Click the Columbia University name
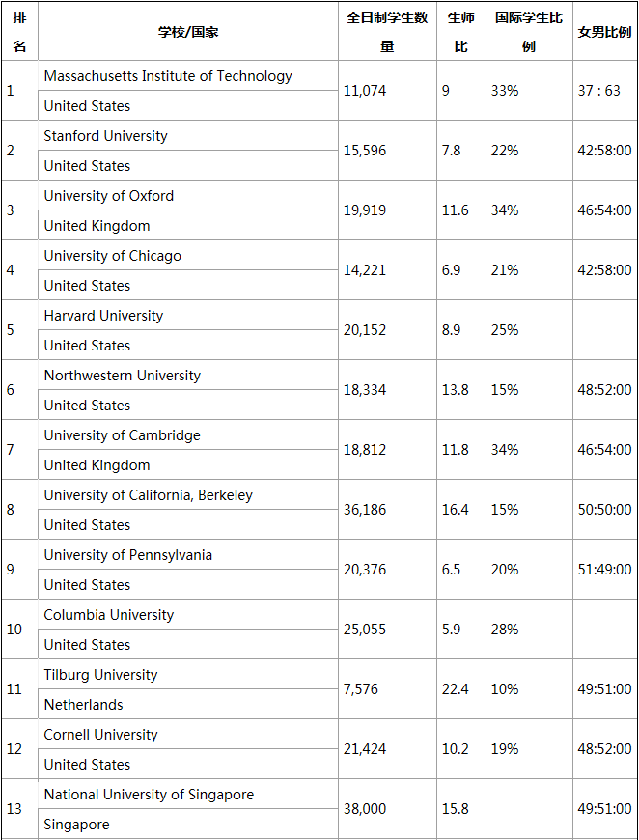The height and width of the screenshot is (840, 639). tap(109, 615)
